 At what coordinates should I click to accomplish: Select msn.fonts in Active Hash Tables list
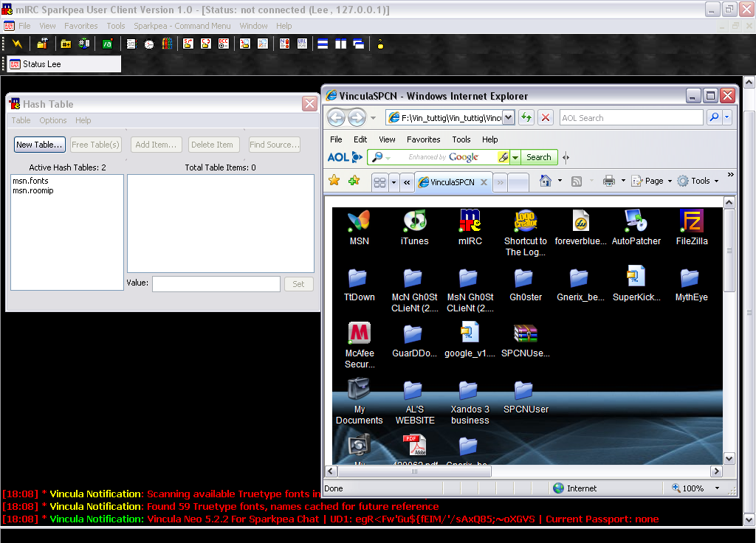[x=30, y=181]
